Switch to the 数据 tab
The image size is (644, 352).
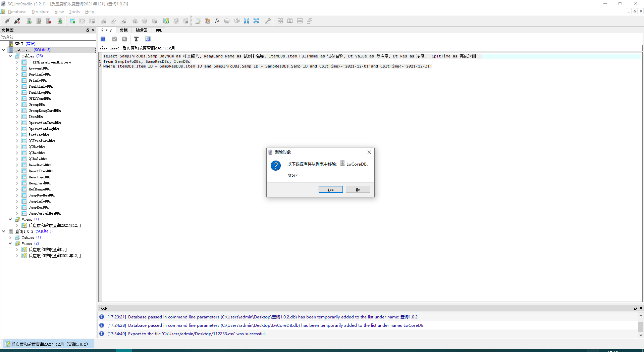(124, 30)
